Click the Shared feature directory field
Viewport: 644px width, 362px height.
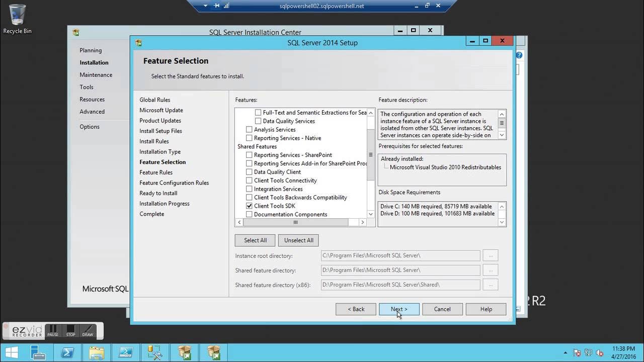point(400,270)
